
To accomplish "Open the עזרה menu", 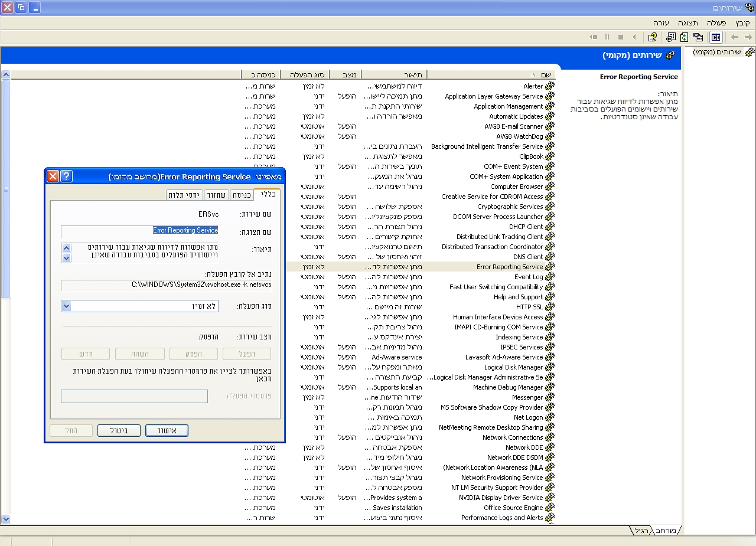I will pos(661,22).
